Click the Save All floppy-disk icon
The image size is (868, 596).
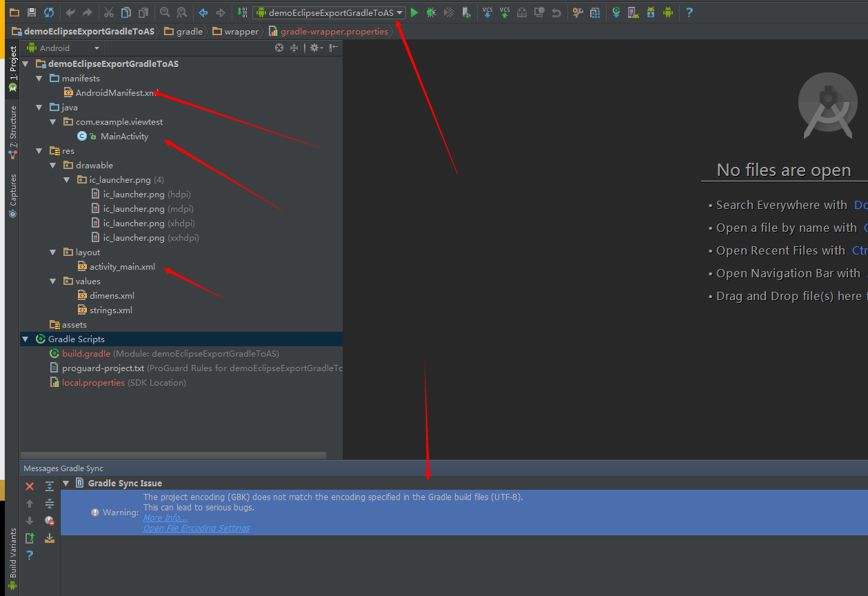pos(31,12)
